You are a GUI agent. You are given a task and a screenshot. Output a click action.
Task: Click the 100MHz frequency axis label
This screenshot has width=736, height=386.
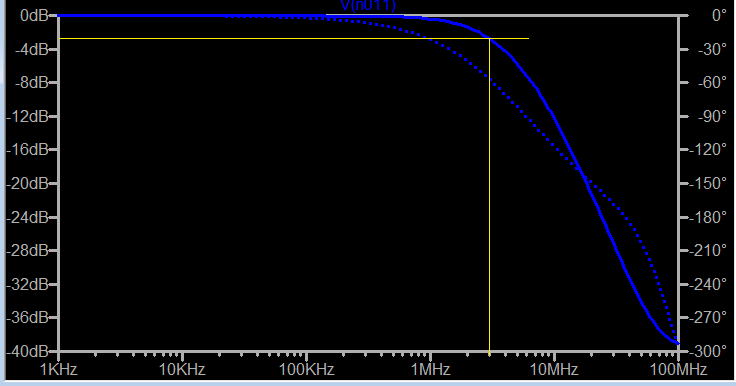[x=678, y=369]
